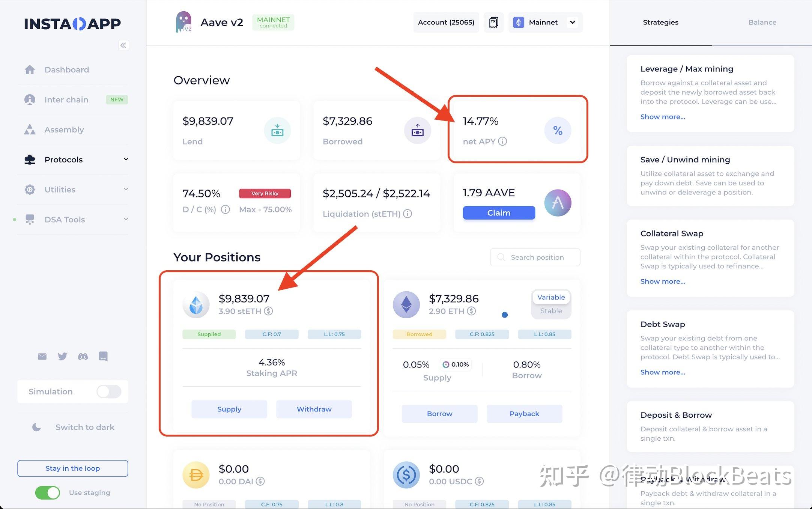Image resolution: width=812 pixels, height=509 pixels.
Task: Click the Ethereum Mainnet network icon
Action: 517,22
